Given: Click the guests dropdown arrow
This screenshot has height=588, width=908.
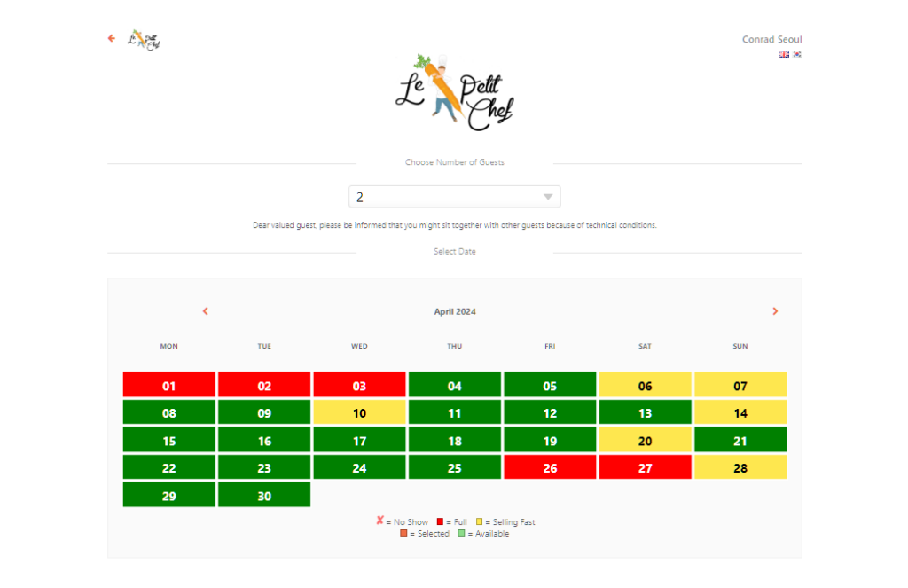Looking at the screenshot, I should (548, 197).
